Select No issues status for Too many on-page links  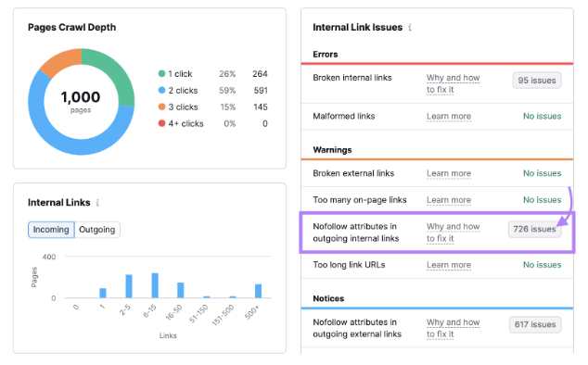542,200
